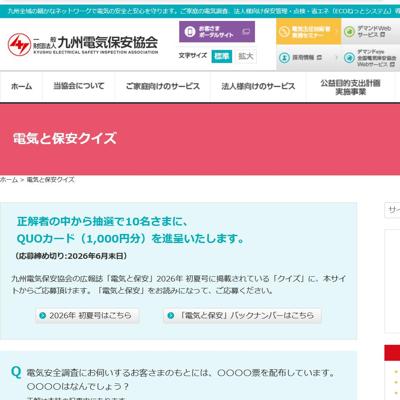
Task: Select 拡大 text size
Action: tap(246, 56)
